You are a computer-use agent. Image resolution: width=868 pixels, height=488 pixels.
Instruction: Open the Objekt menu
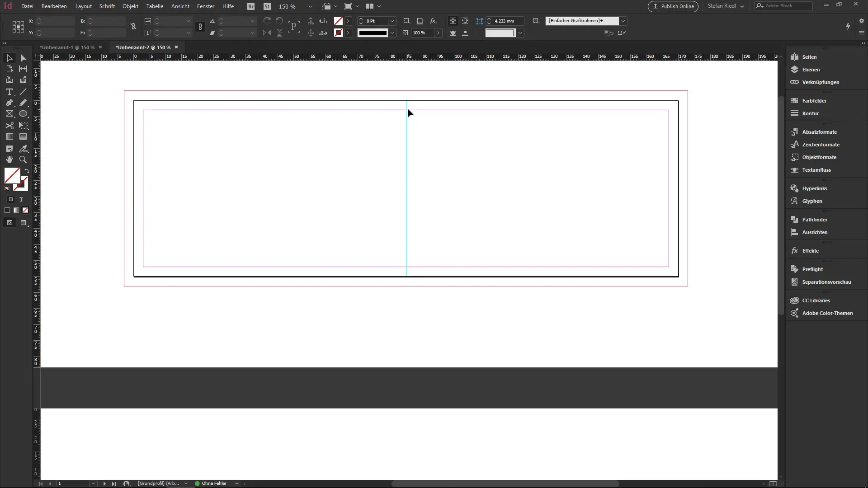[x=130, y=6]
